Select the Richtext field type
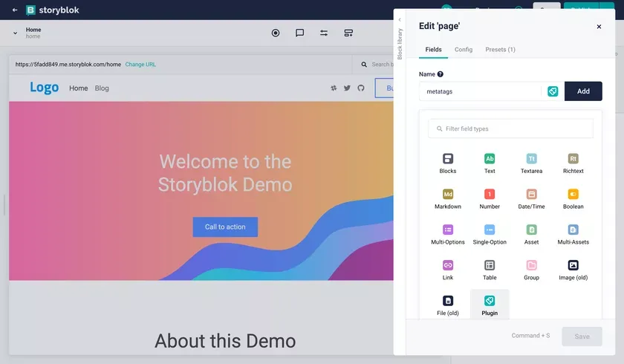The width and height of the screenshot is (624, 364). [573, 163]
